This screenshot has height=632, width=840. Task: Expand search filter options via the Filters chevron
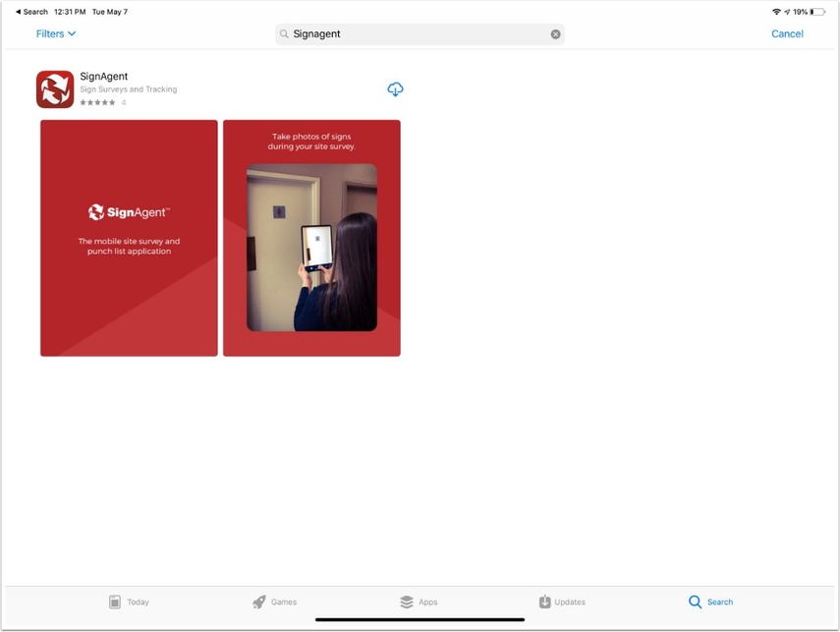tap(71, 33)
